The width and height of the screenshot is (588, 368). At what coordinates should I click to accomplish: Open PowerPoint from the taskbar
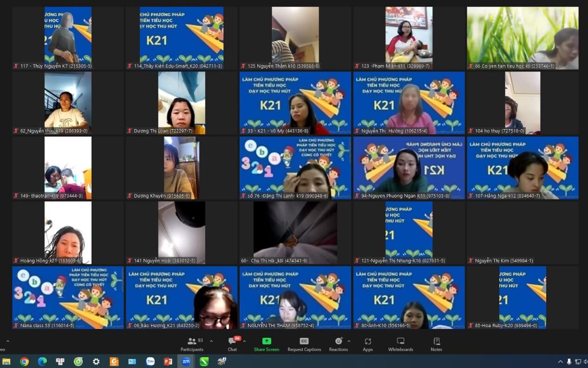pos(168,361)
